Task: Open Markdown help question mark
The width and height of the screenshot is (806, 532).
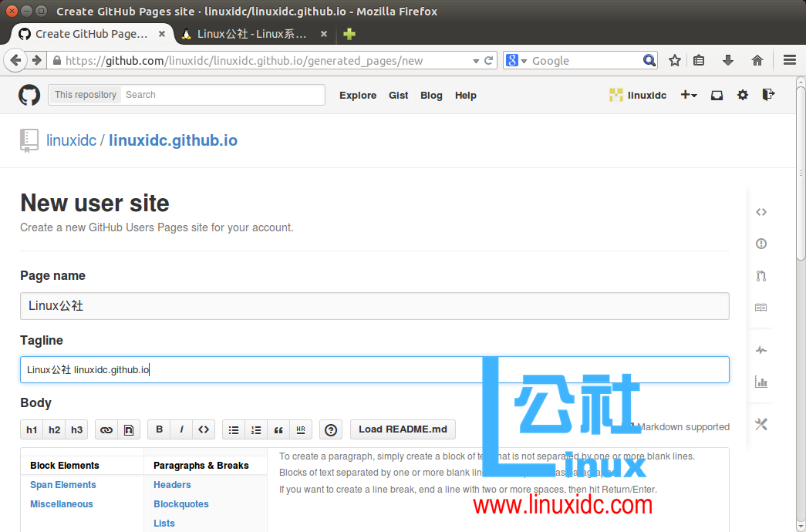Action: [331, 429]
